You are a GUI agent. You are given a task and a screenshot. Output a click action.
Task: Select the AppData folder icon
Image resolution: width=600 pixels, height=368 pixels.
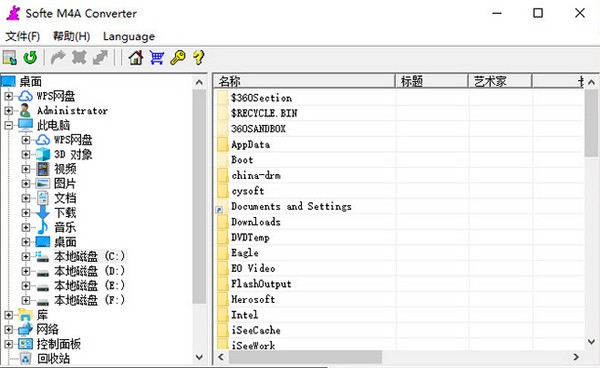pyautogui.click(x=223, y=145)
